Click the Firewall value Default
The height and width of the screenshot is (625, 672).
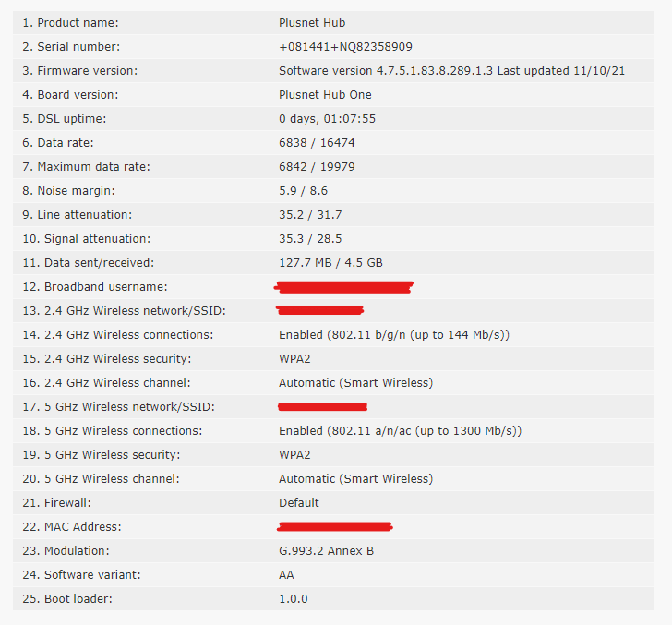299,502
